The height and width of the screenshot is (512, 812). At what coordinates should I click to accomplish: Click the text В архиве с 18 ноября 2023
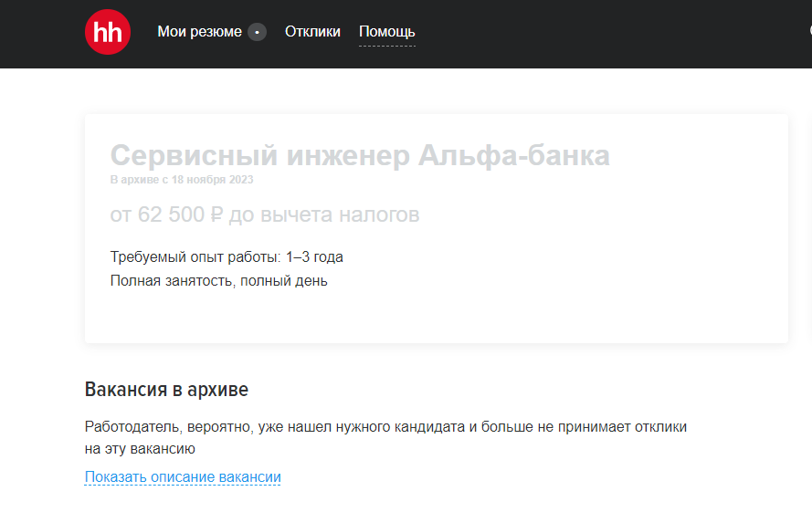click(x=182, y=180)
